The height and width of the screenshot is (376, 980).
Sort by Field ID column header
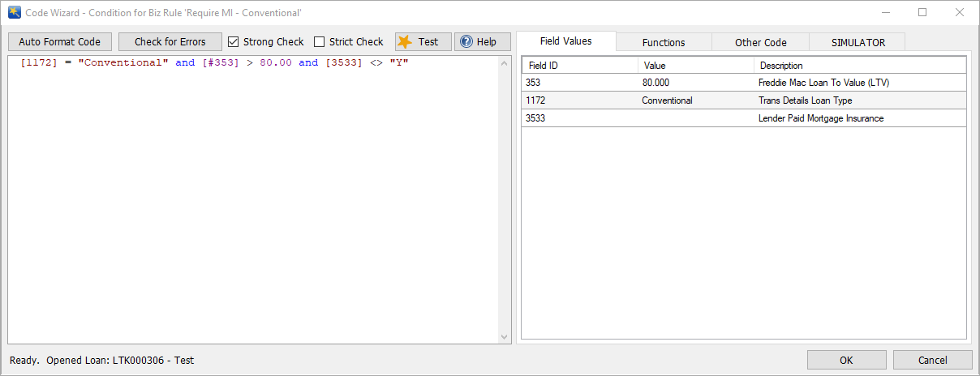(579, 66)
